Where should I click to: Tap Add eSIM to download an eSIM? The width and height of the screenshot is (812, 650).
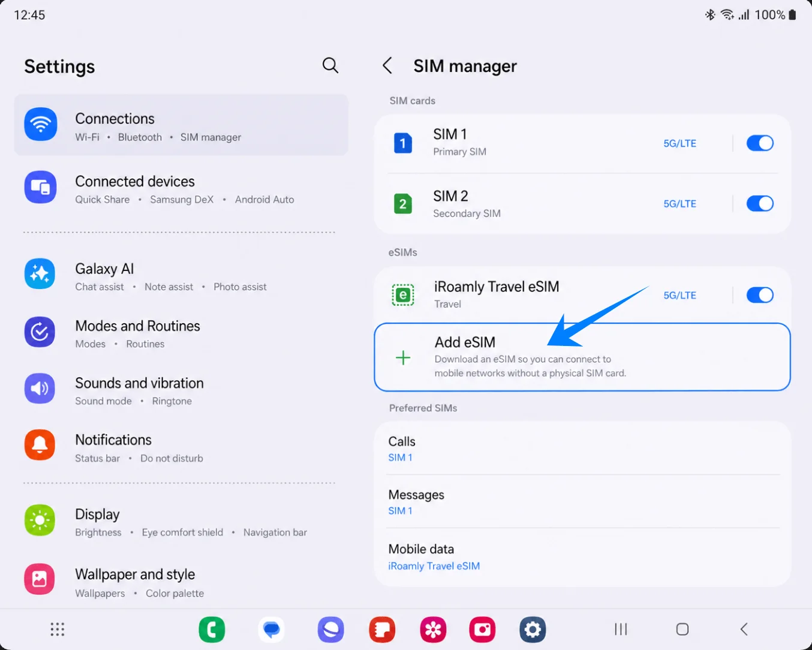pyautogui.click(x=582, y=357)
